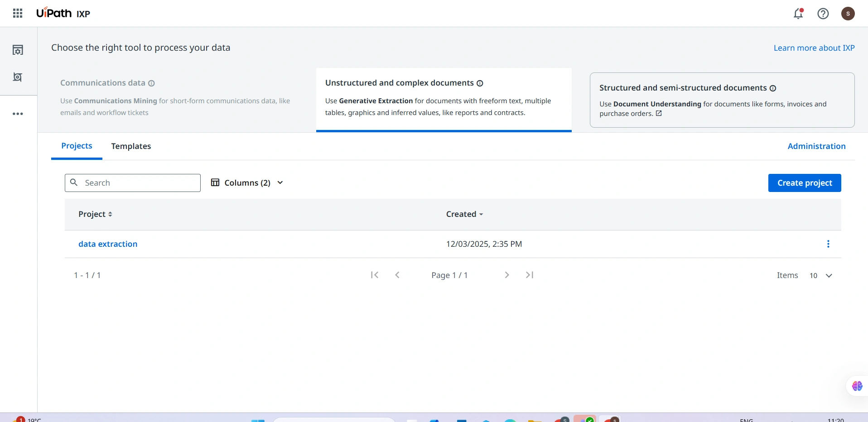Select the first sidebar tool icon
Image resolution: width=868 pixels, height=422 pixels.
pos(18,50)
